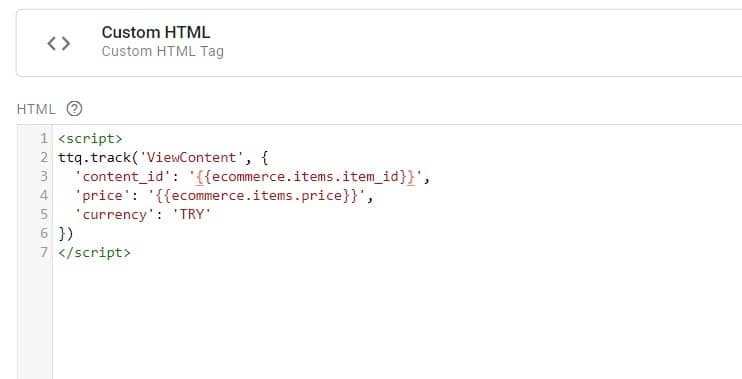Viewport: 742px width, 379px height.
Task: Click the {{ecommerce.items.price}} variable
Action: pos(256,195)
